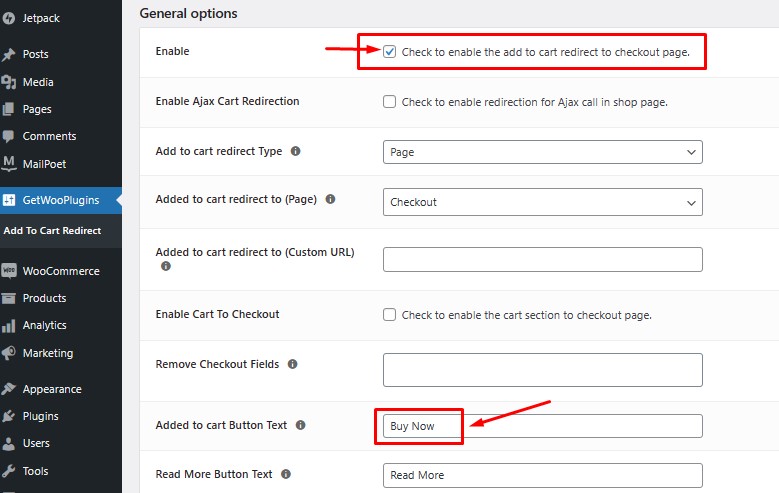
Task: Click the Media icon in sidebar
Action: click(x=9, y=82)
